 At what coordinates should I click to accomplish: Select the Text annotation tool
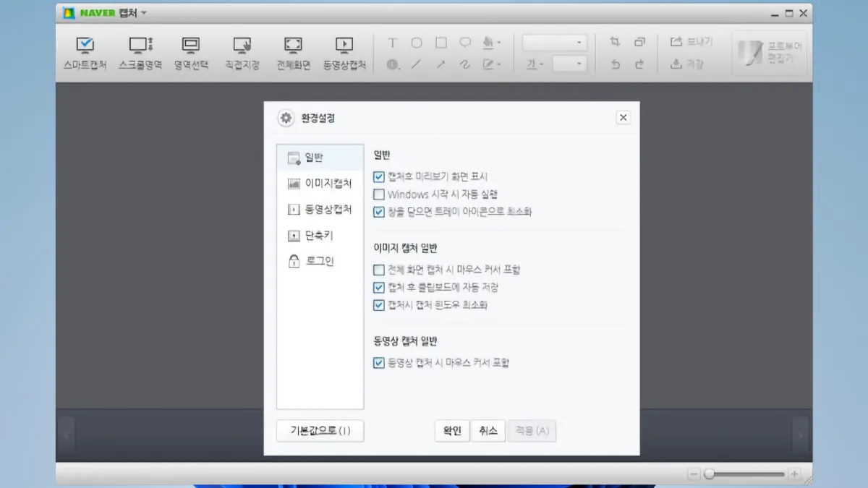coord(392,43)
